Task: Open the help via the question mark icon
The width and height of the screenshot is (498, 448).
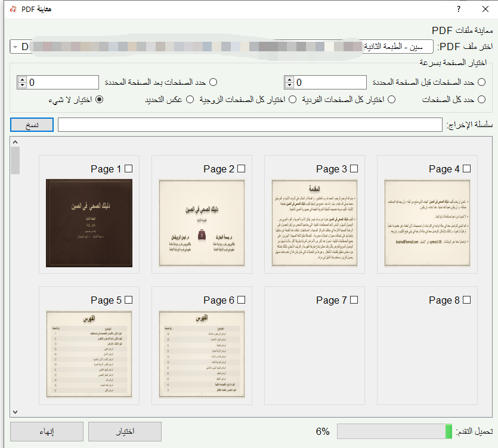Action: pos(459,9)
